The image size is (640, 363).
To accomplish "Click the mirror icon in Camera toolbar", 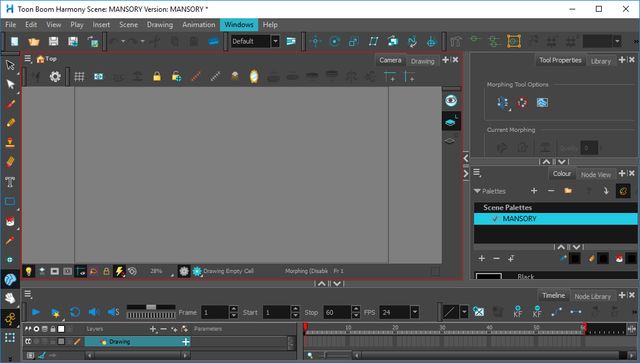I will coord(254,76).
